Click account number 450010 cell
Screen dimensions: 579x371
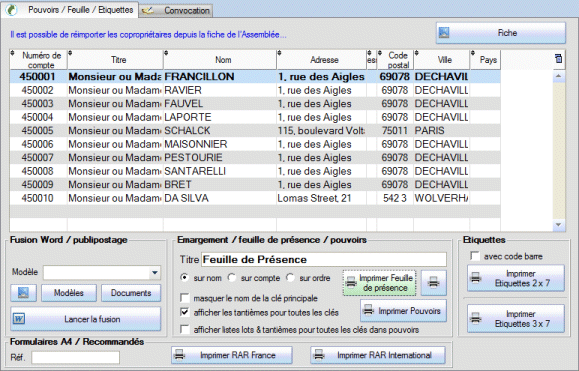point(38,198)
